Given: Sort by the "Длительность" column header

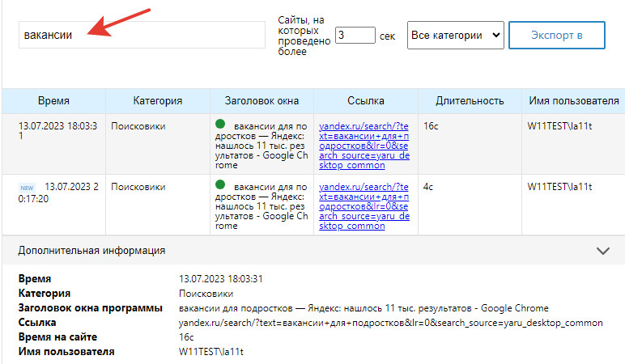Looking at the screenshot, I should (x=470, y=101).
